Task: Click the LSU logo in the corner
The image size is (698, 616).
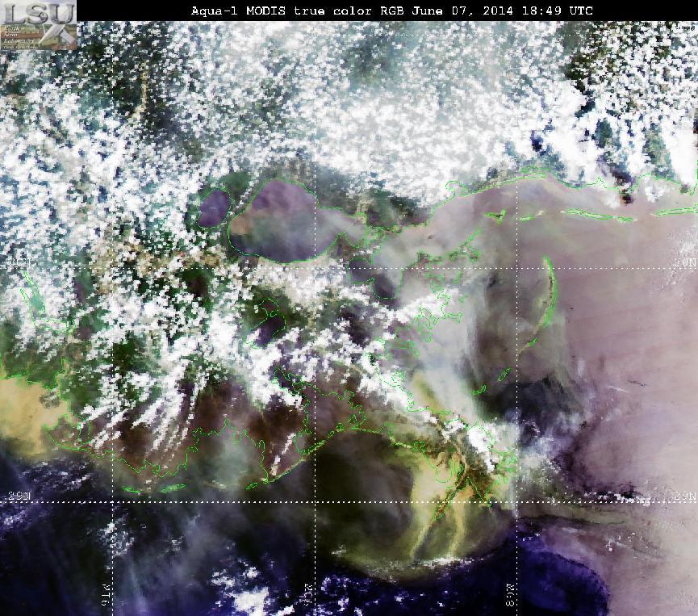Action: tap(38, 24)
